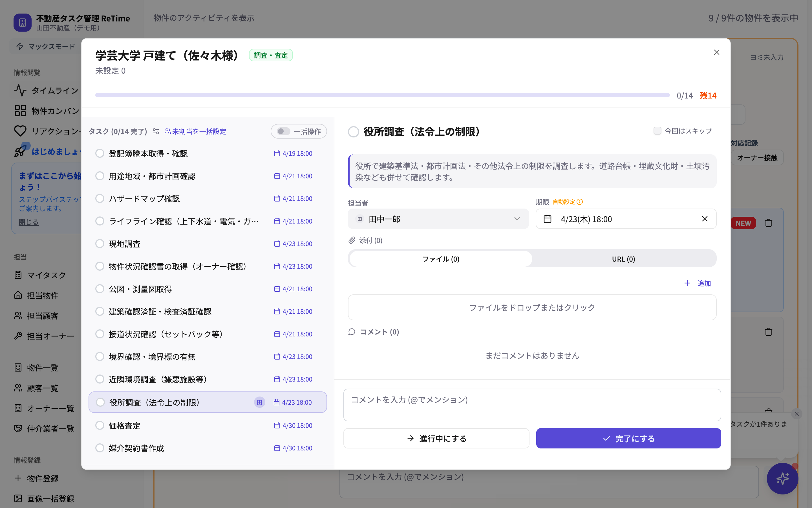Image resolution: width=812 pixels, height=508 pixels.
Task: Click 未割当を一括設定 link
Action: tap(195, 131)
